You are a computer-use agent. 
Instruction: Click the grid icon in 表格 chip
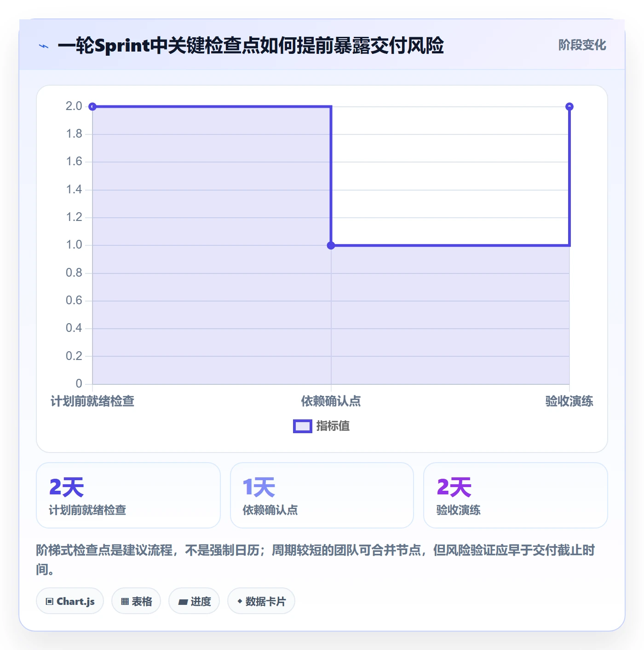[125, 602]
